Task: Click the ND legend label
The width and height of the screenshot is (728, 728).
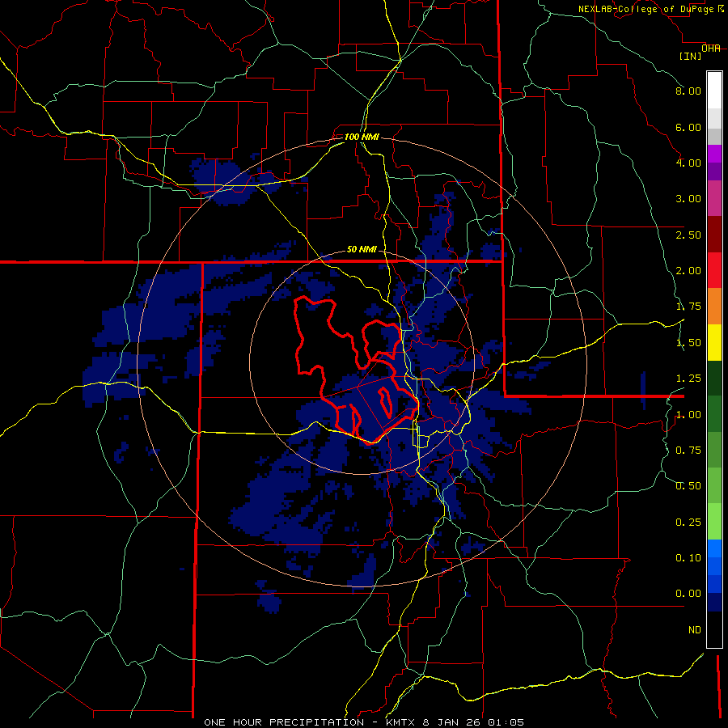Action: tap(695, 630)
